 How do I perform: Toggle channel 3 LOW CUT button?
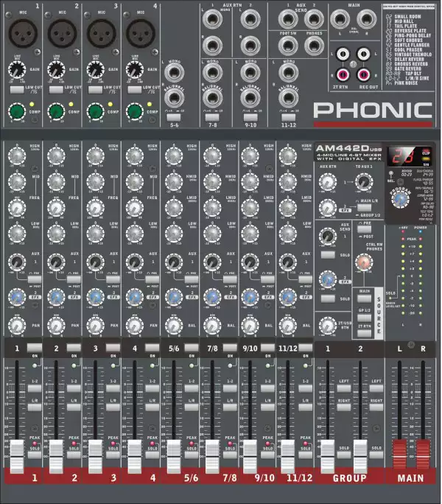(96, 90)
